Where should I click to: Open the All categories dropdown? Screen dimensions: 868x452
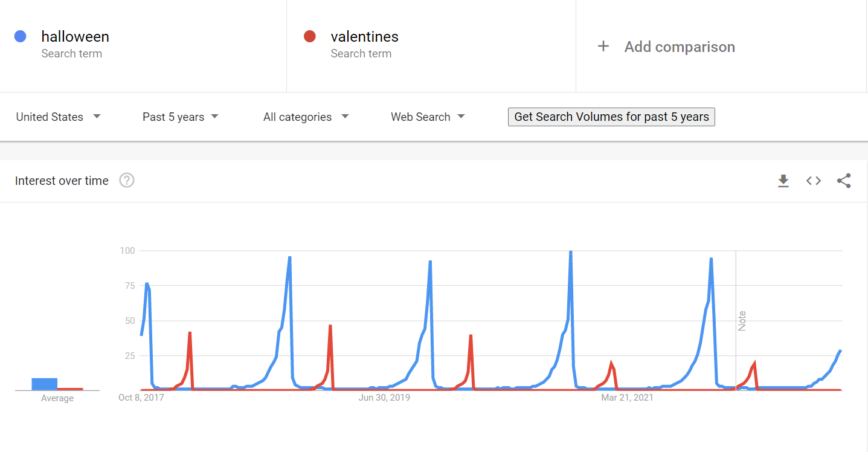click(x=306, y=117)
